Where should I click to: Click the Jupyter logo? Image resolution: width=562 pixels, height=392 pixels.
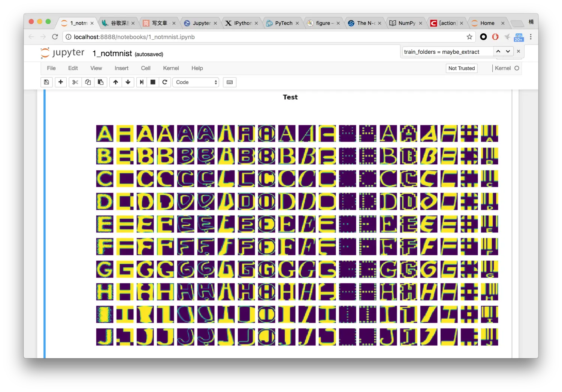[63, 53]
